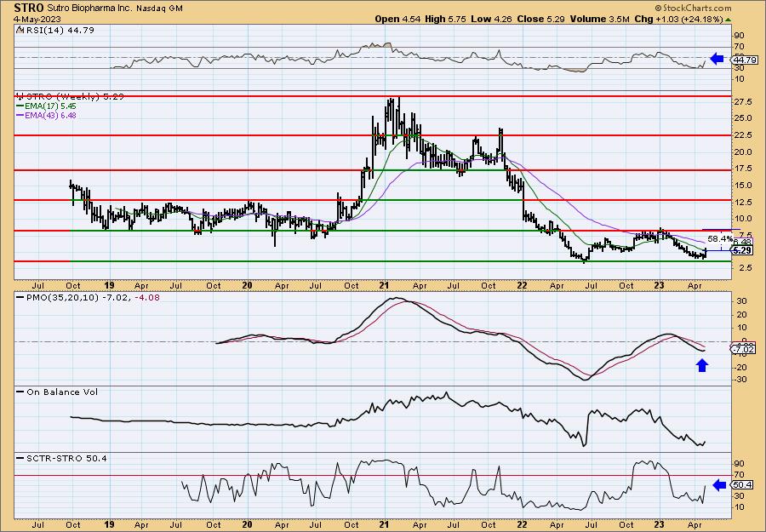Click the Volume 3.5M value
This screenshot has width=766, height=532.
click(600, 19)
